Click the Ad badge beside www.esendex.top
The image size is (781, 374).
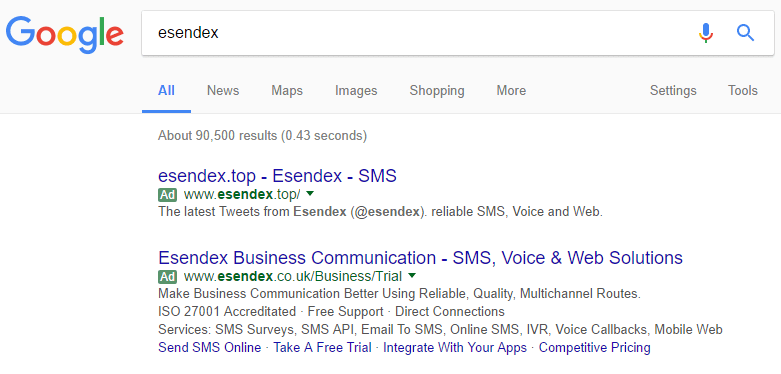(x=167, y=194)
